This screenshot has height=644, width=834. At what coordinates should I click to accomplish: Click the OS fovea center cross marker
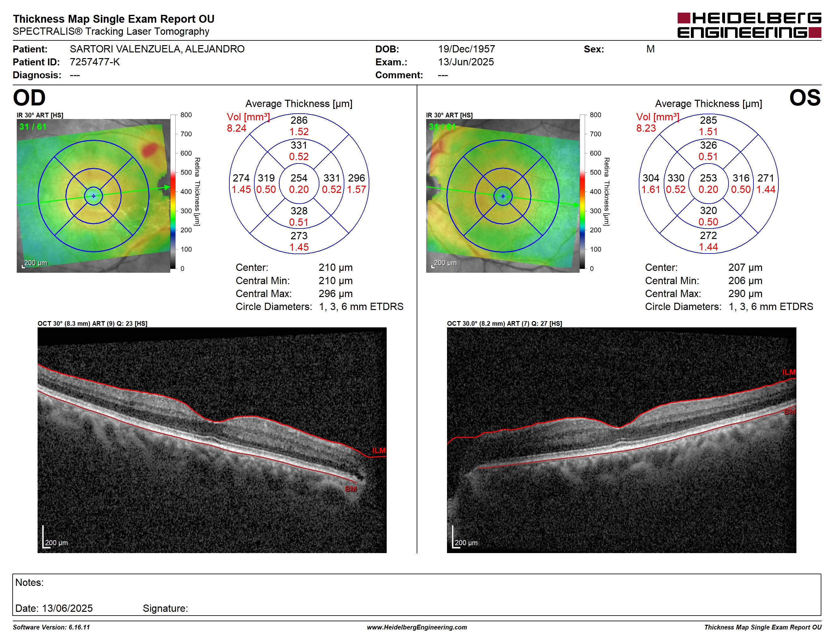tap(503, 196)
